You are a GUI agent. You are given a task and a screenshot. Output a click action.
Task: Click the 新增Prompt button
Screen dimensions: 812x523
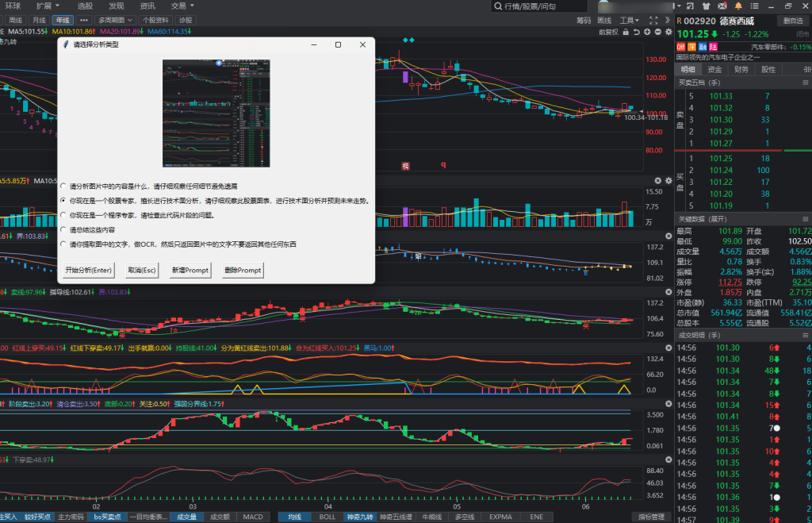pyautogui.click(x=190, y=271)
